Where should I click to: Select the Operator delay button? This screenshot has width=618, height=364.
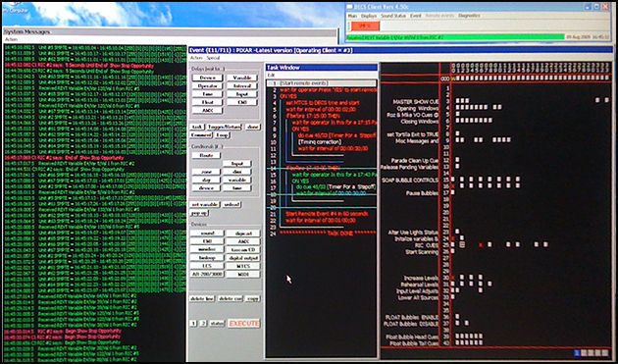coord(207,86)
